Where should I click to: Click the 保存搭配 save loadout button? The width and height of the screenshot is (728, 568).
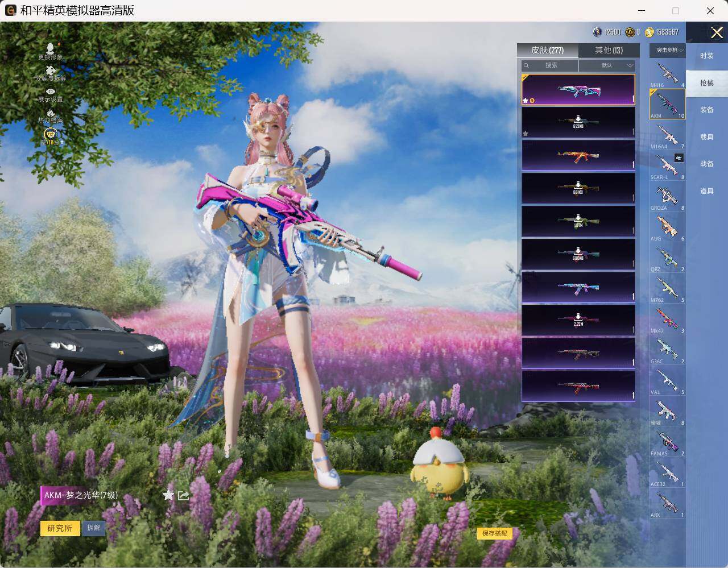point(495,533)
